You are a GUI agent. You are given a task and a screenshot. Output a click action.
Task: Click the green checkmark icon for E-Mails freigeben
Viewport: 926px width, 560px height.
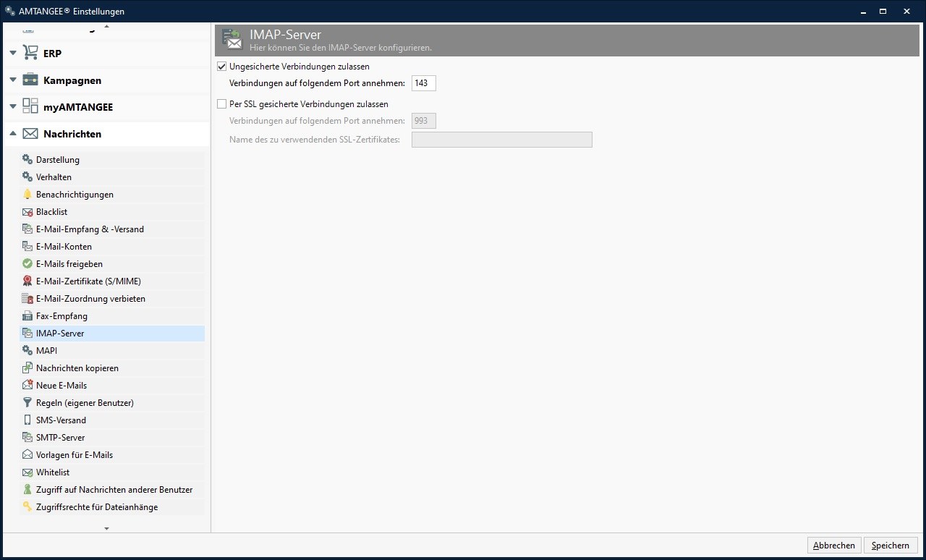(x=27, y=264)
